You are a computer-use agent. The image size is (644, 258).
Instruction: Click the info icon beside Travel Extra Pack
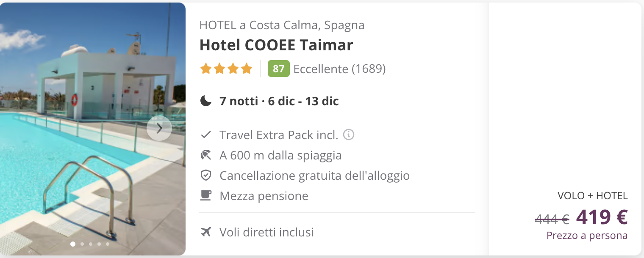coord(349,134)
